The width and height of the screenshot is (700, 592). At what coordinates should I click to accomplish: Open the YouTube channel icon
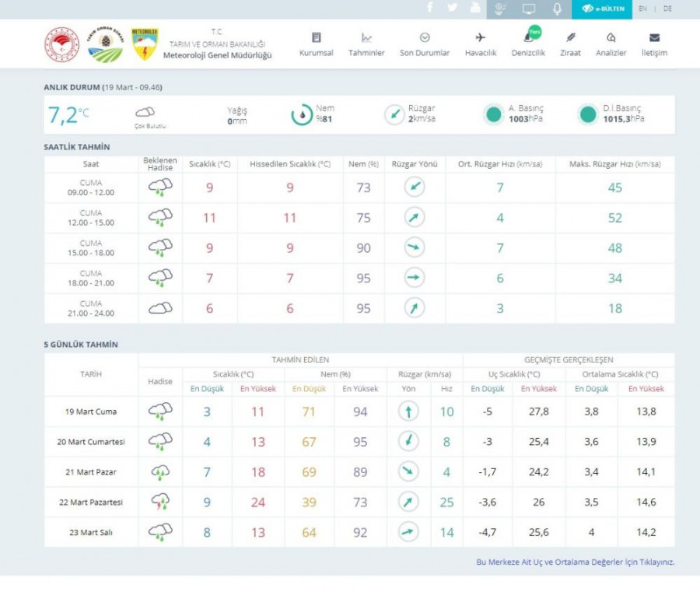[x=475, y=9]
